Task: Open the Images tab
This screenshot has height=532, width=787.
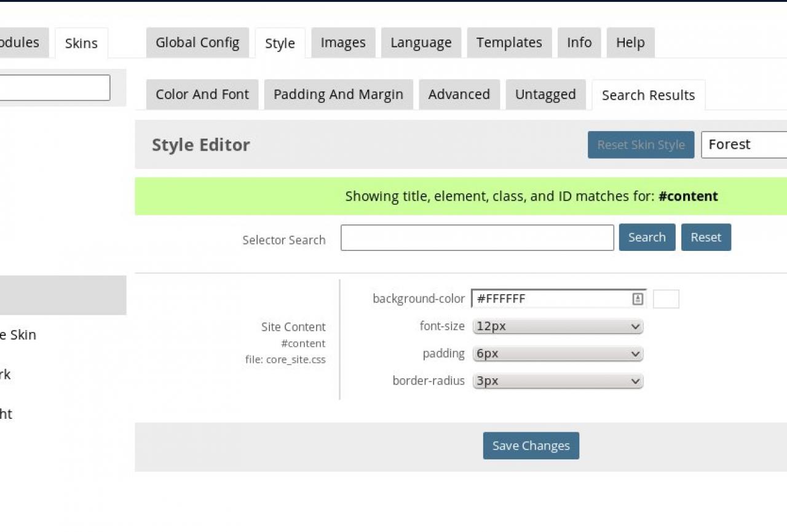Action: [343, 43]
